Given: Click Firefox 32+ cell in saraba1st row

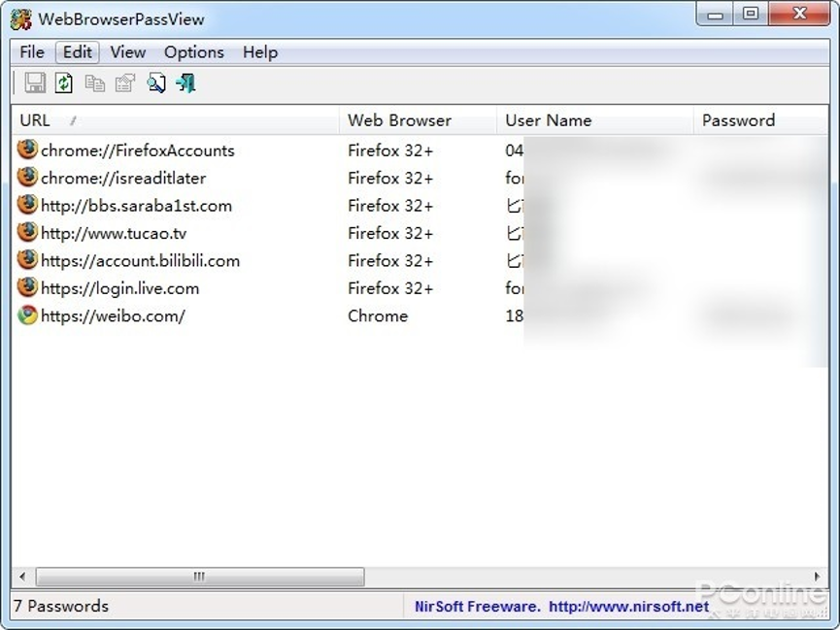Looking at the screenshot, I should tap(390, 206).
